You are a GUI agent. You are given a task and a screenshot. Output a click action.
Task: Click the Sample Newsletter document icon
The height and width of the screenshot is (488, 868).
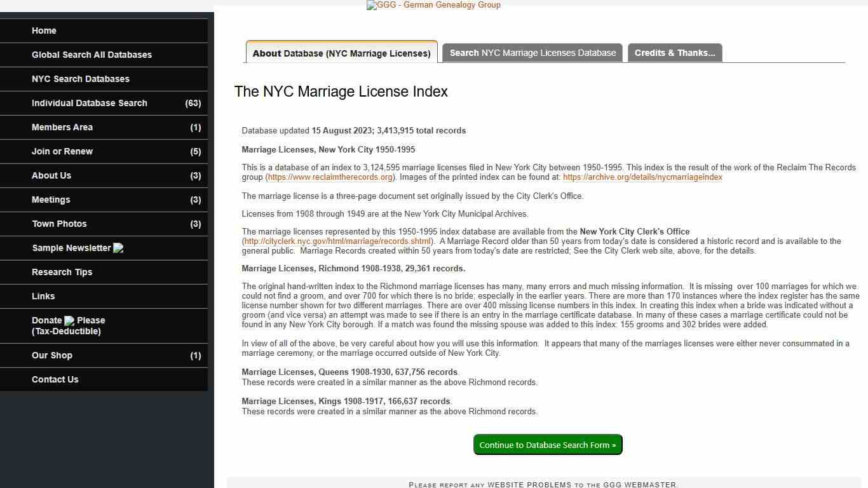[x=118, y=247]
